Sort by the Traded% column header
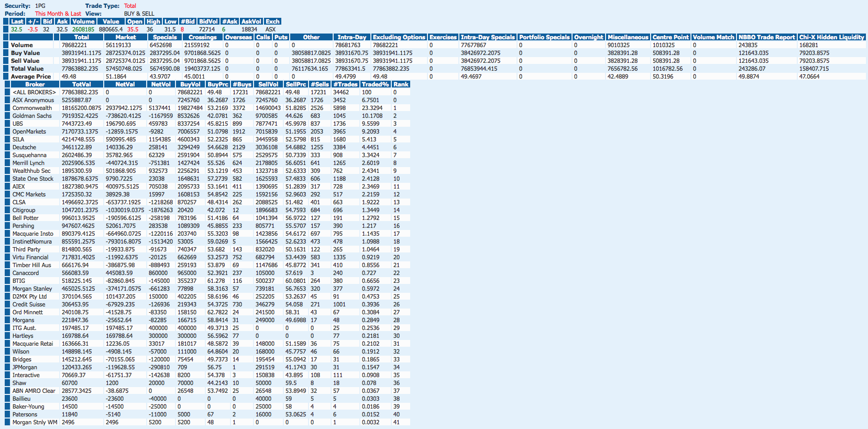868x429 pixels. pyautogui.click(x=376, y=84)
